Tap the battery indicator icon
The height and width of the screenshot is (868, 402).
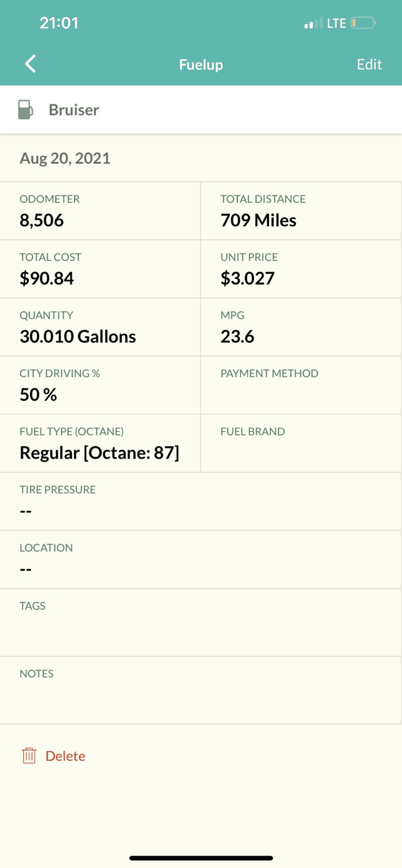pyautogui.click(x=363, y=23)
